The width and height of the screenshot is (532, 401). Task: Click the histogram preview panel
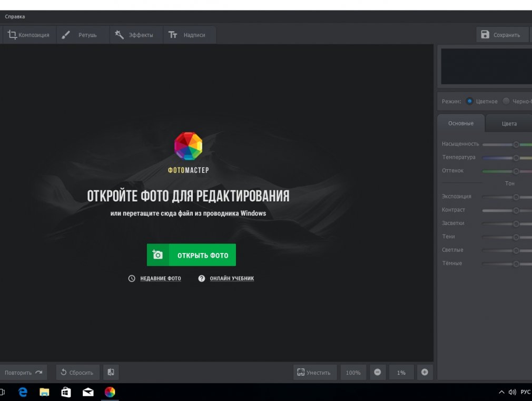coord(486,66)
